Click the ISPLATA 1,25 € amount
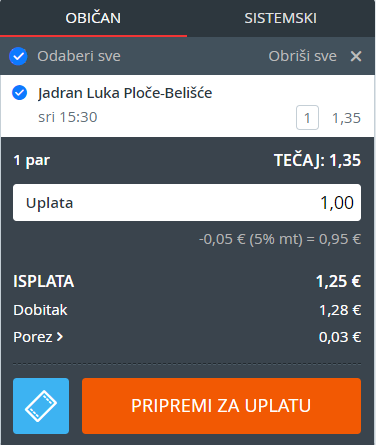376x445 pixels. coord(338,281)
